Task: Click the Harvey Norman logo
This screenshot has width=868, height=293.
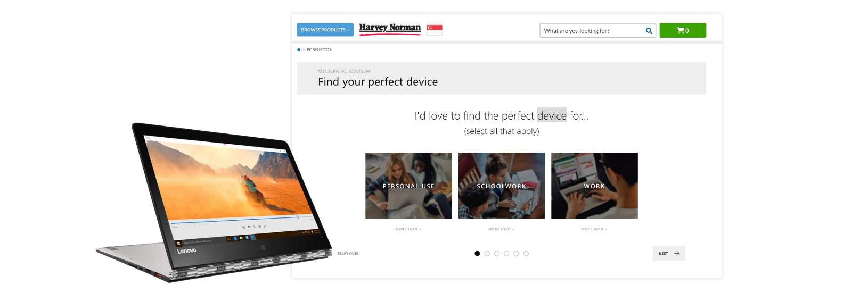Action: (390, 29)
